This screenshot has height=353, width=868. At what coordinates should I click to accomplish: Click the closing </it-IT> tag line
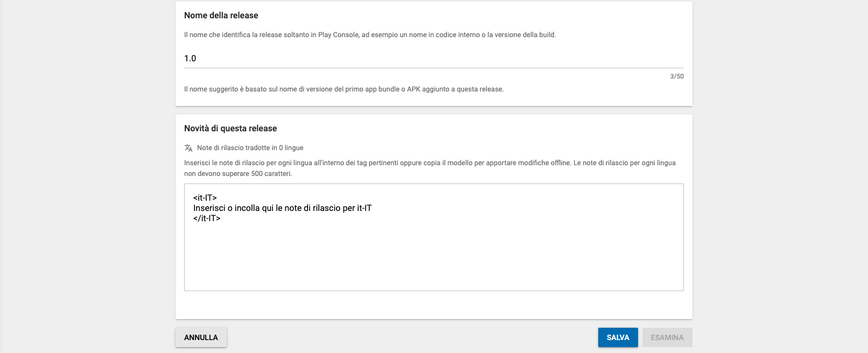(x=207, y=218)
